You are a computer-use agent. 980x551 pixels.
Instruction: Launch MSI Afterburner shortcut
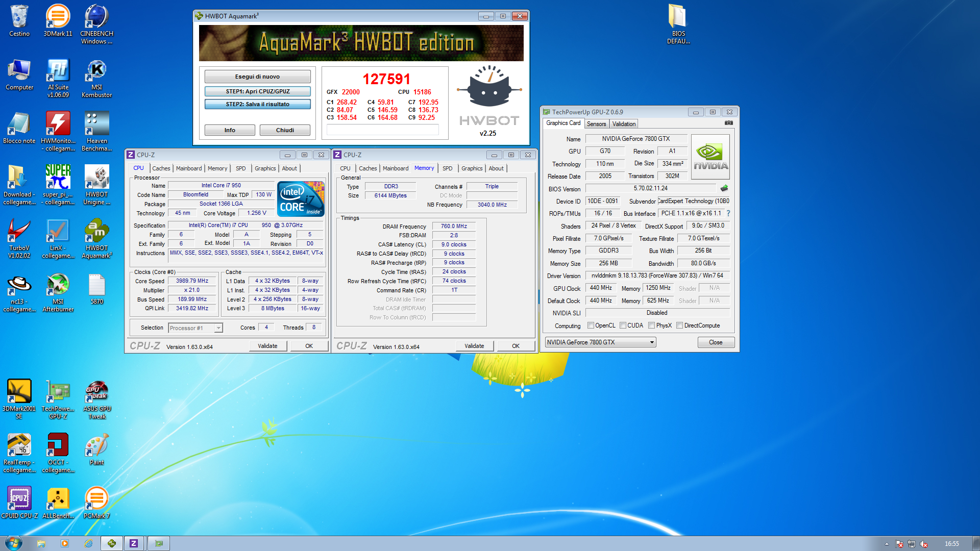[x=58, y=292]
